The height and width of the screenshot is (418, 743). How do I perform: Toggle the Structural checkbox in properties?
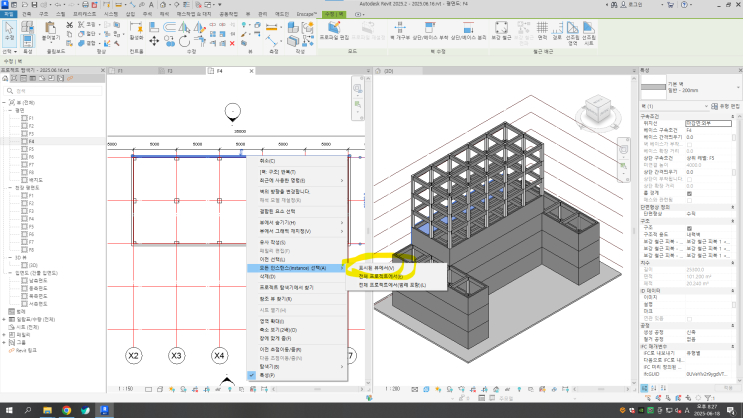689,228
